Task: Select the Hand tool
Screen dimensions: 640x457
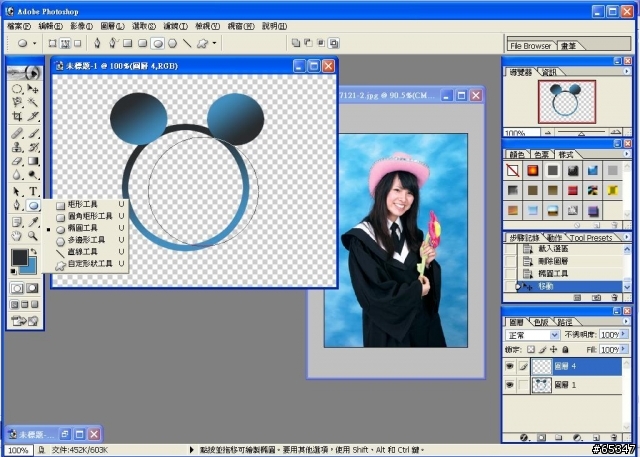Action: click(17, 236)
